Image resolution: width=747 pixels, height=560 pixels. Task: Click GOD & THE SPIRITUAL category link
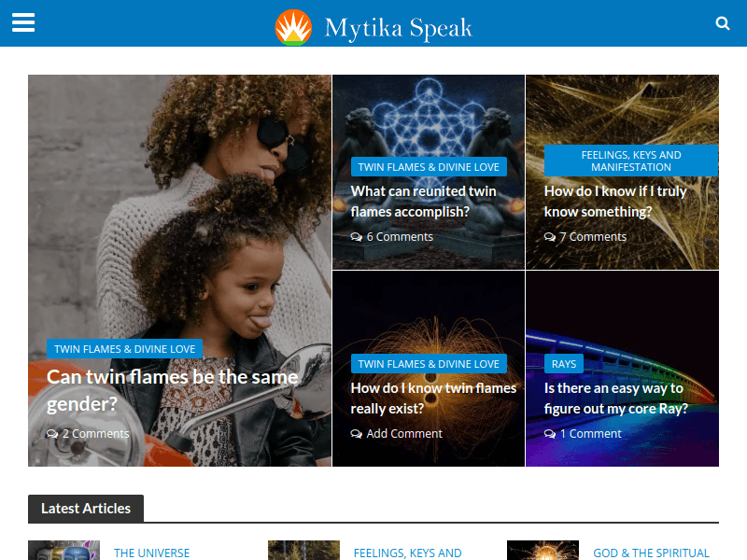(x=651, y=553)
